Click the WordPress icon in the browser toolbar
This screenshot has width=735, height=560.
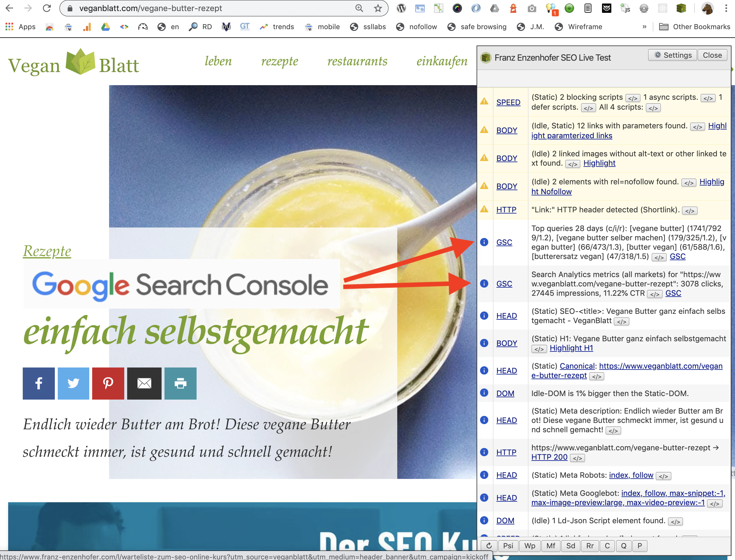(x=401, y=8)
